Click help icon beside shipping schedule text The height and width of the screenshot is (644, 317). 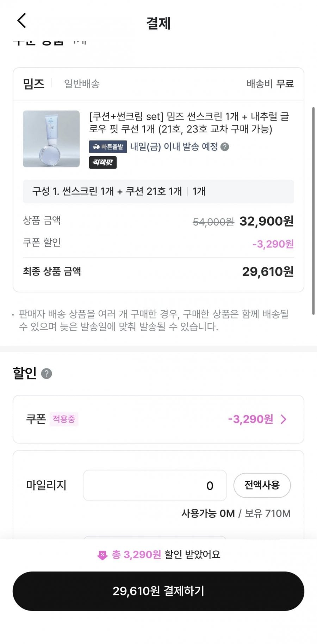coord(225,147)
